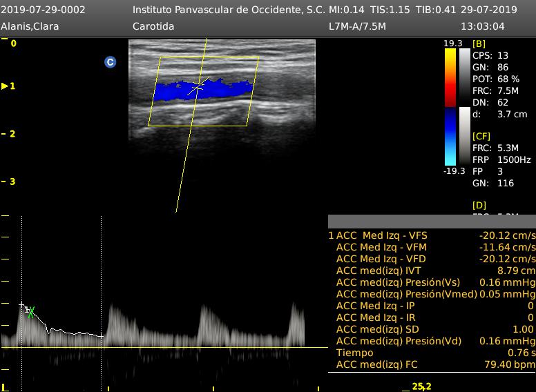The width and height of the screenshot is (536, 392).
Task: Click the B-mode GN: 86 gain value
Action: pos(490,67)
